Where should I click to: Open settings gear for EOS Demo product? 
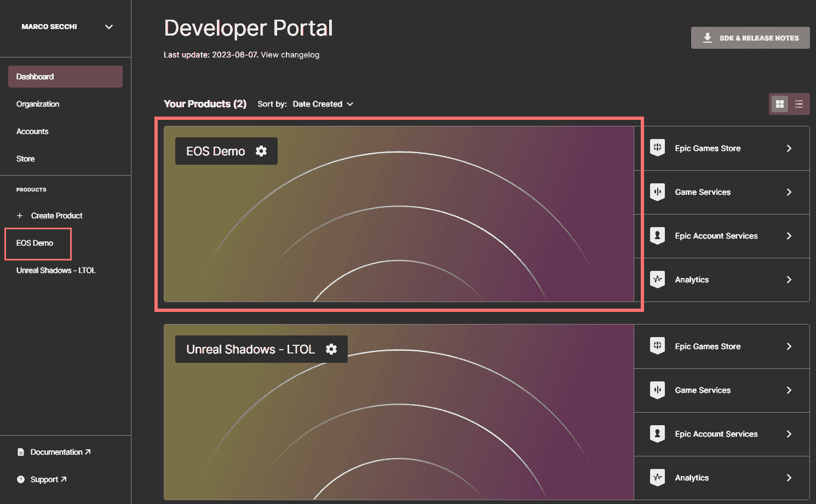tap(261, 151)
